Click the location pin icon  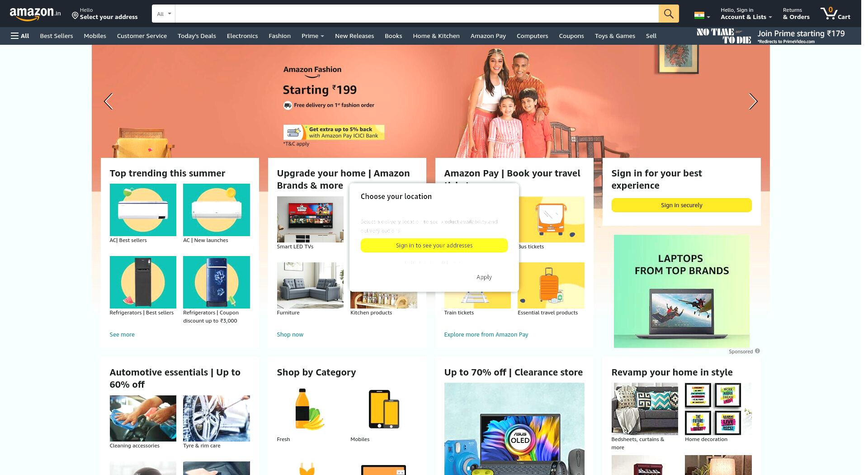(75, 16)
